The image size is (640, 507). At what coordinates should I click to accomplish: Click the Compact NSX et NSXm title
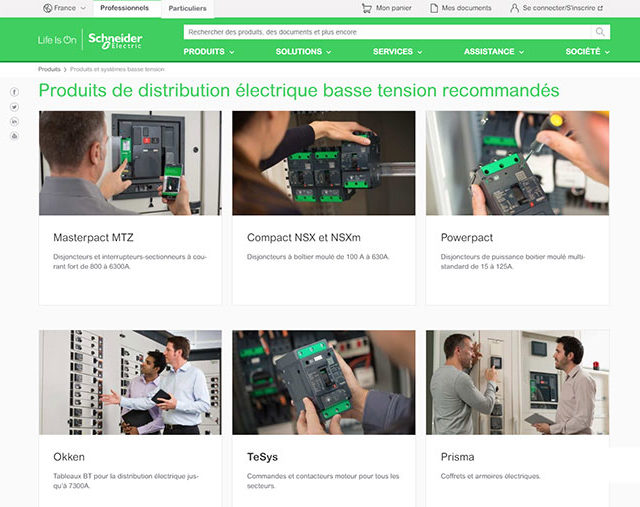[304, 238]
